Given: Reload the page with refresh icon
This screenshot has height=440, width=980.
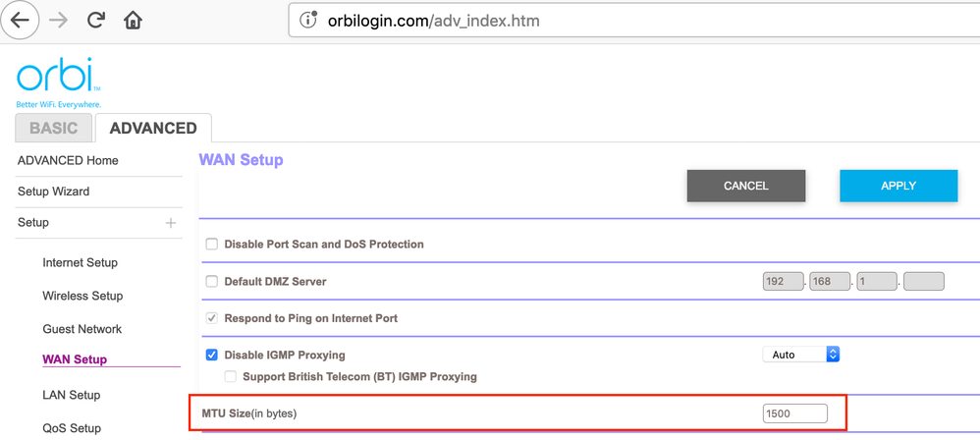Looking at the screenshot, I should pyautogui.click(x=96, y=21).
